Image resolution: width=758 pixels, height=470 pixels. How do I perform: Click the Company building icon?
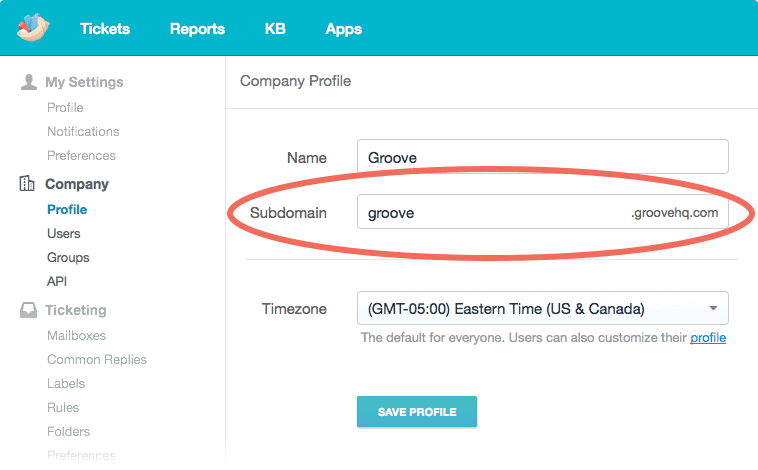(28, 184)
